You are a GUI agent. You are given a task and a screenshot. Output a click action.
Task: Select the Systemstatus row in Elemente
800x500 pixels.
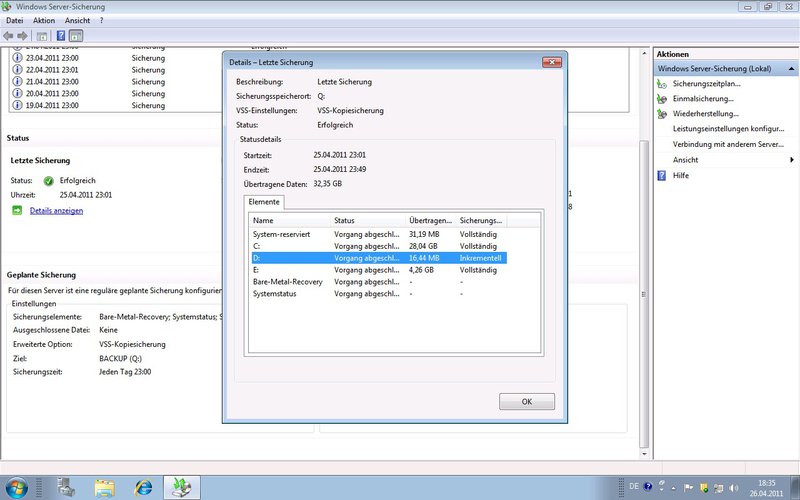pyautogui.click(x=379, y=294)
